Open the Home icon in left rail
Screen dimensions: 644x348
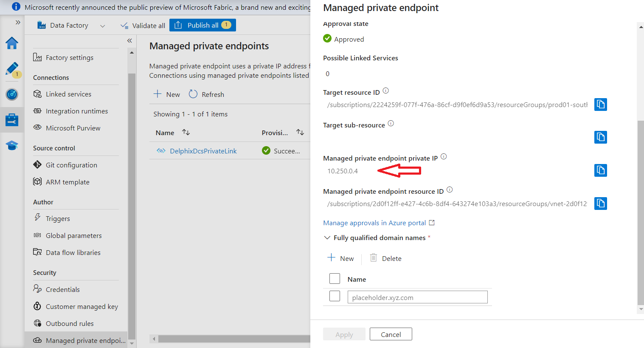[12, 43]
